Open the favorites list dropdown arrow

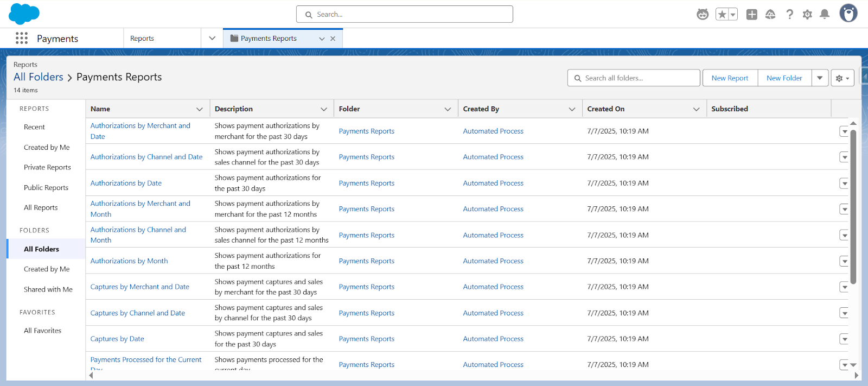pos(733,14)
